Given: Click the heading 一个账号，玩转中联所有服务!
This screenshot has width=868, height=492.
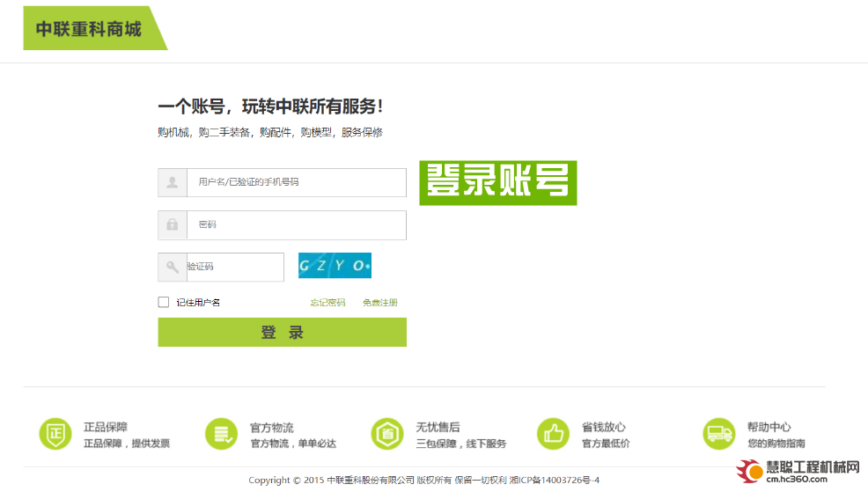Looking at the screenshot, I should [270, 106].
